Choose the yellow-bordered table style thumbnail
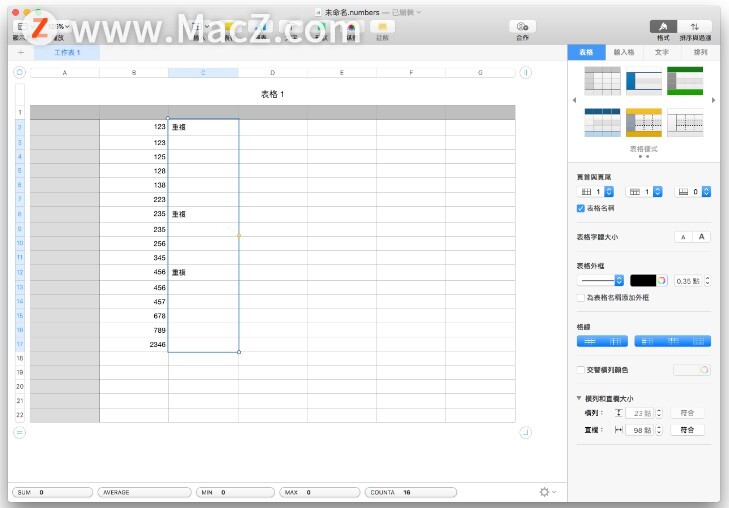Image resolution: width=729 pixels, height=508 pixels. tap(643, 122)
